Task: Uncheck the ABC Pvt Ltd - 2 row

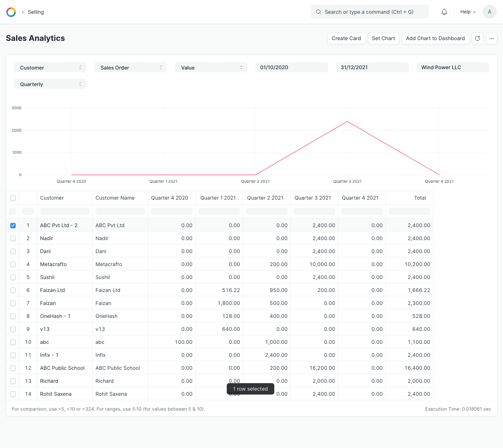Action: 13,226
